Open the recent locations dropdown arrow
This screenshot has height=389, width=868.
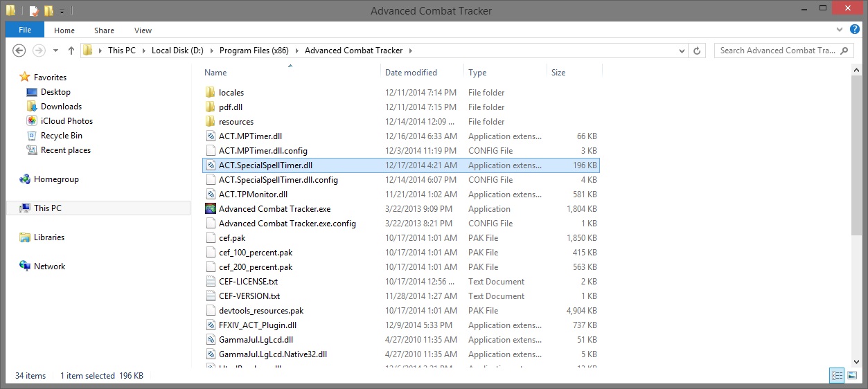click(55, 51)
